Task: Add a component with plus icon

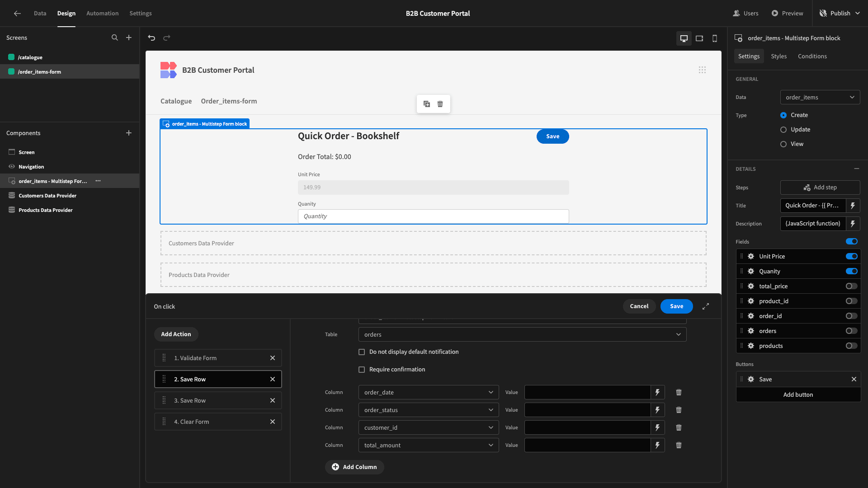Action: coord(129,133)
